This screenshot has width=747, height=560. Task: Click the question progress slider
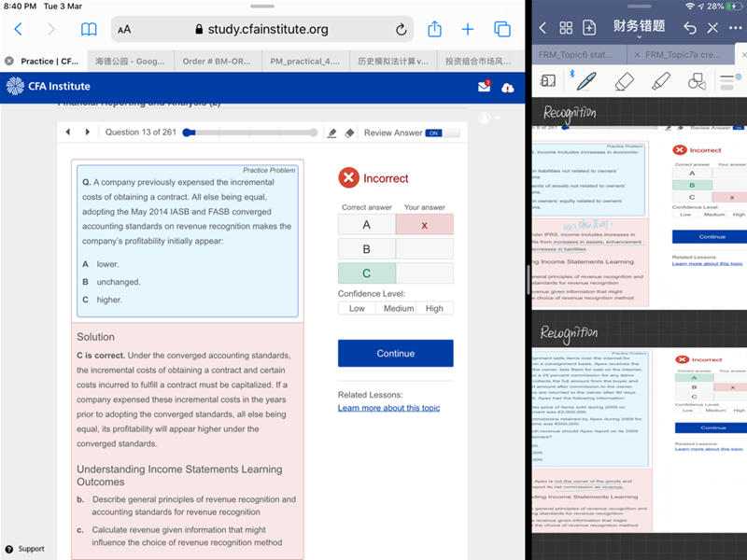point(250,133)
